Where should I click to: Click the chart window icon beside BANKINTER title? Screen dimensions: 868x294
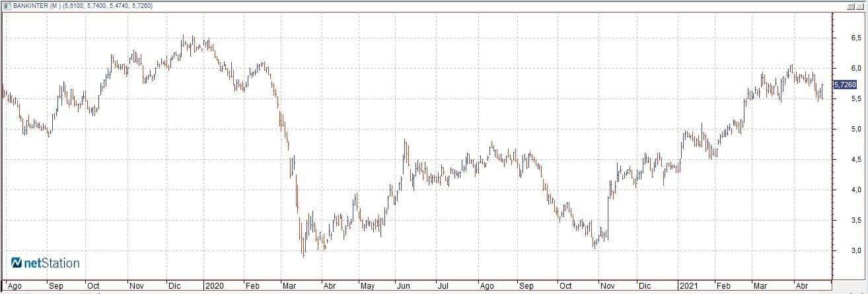[x=7, y=6]
